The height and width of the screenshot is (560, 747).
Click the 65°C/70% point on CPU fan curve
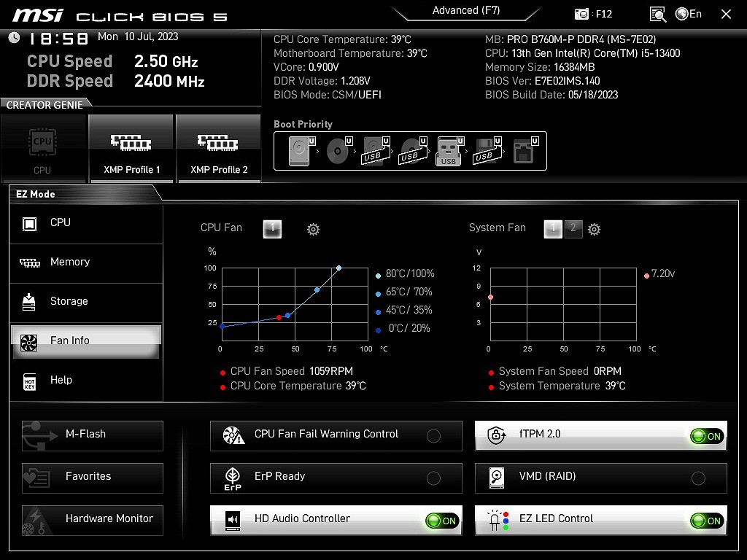[317, 289]
